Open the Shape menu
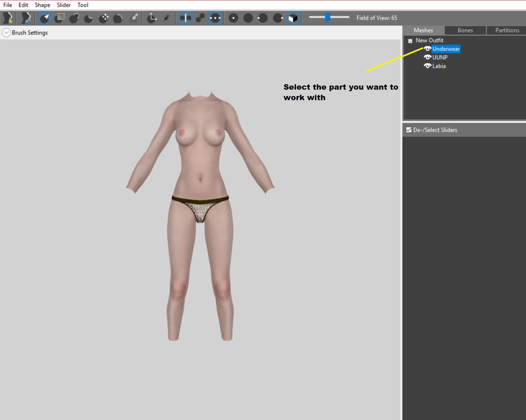Viewport: 526px width, 420px height. click(42, 5)
